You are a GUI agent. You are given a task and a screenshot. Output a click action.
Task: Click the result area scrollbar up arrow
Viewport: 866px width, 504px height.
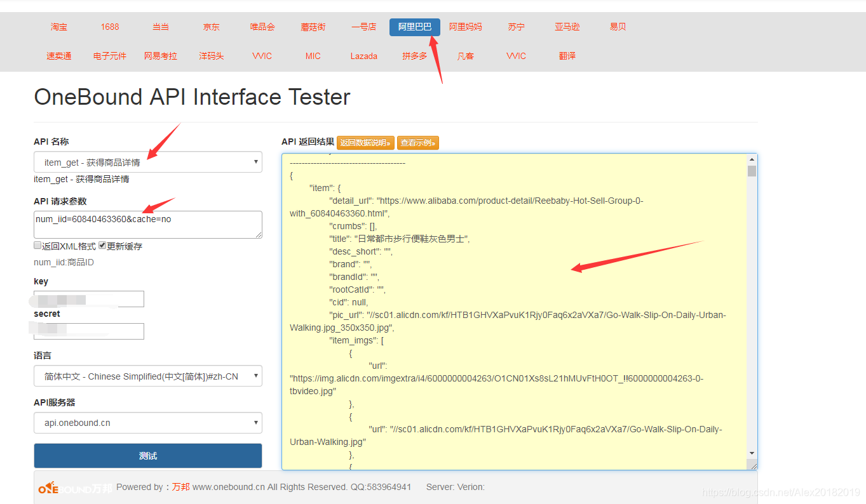coord(752,159)
